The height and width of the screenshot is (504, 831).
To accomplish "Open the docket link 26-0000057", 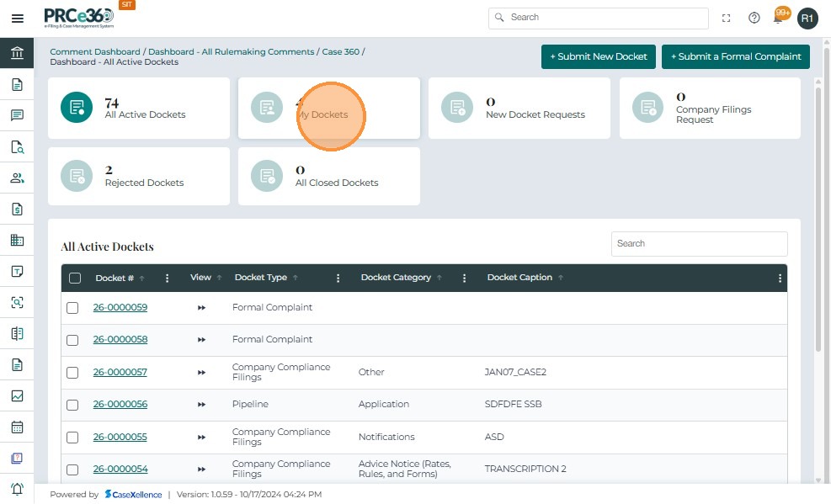I will (120, 372).
